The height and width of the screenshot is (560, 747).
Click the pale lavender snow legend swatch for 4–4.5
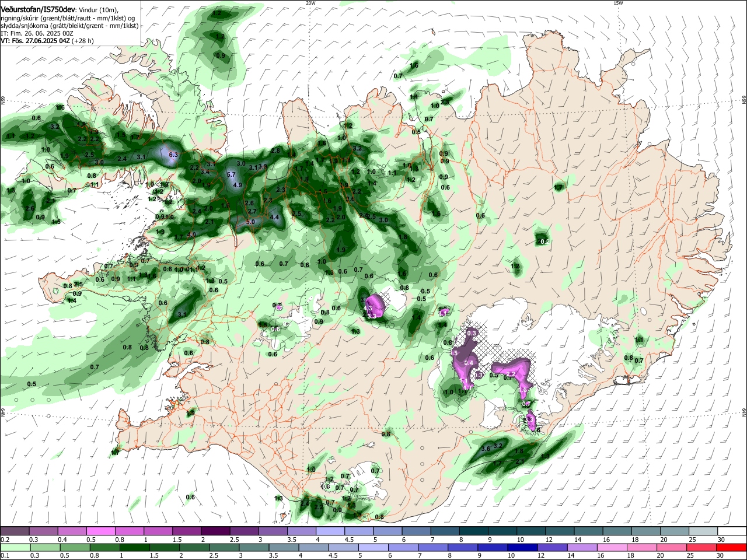tap(329, 531)
